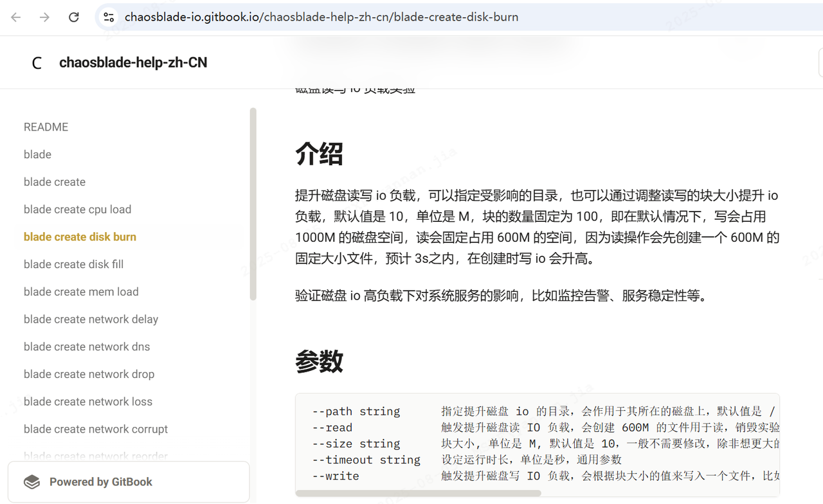Open the chaosblade-help-zh-CN site title link
The image size is (823, 504).
(133, 63)
